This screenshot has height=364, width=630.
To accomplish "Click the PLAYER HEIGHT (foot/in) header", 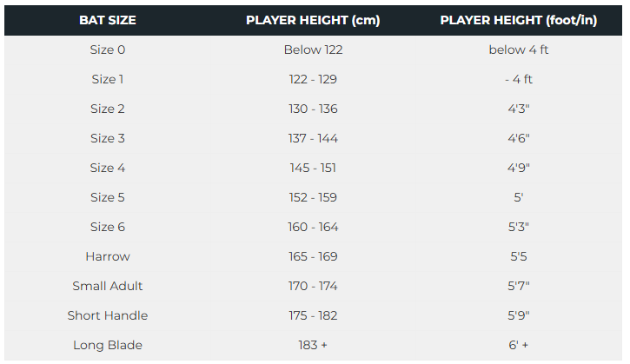I will [x=519, y=20].
